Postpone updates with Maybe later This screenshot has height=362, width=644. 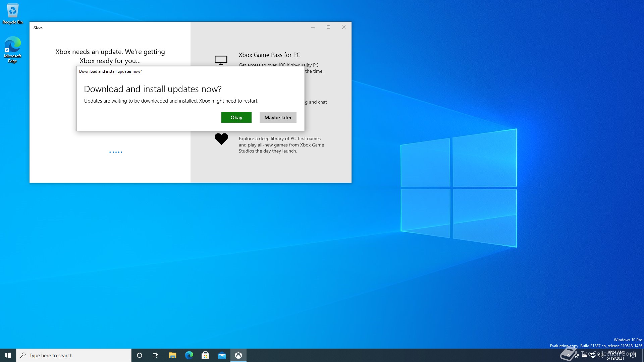point(278,117)
